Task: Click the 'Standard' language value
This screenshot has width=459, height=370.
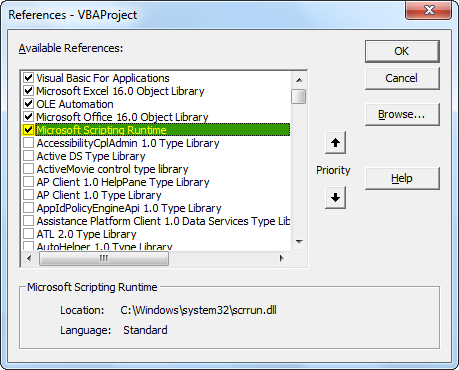Action: coord(145,330)
